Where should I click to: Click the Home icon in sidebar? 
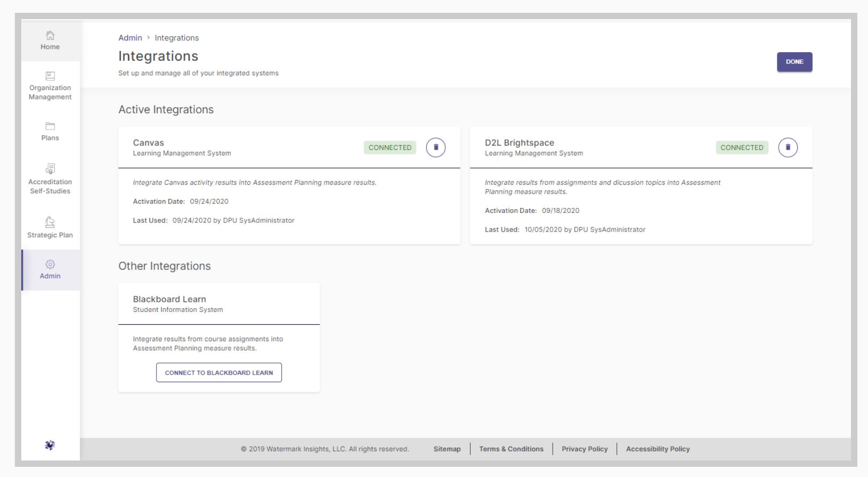[x=50, y=36]
